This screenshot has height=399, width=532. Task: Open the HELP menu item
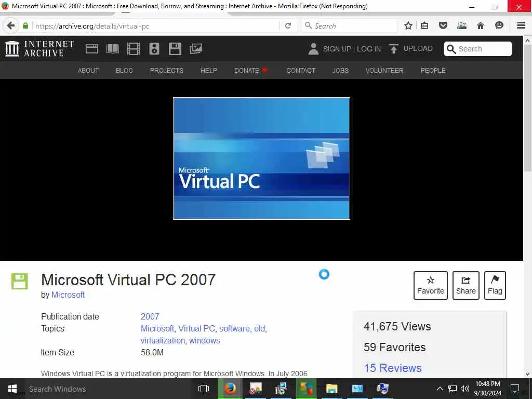pos(209,70)
